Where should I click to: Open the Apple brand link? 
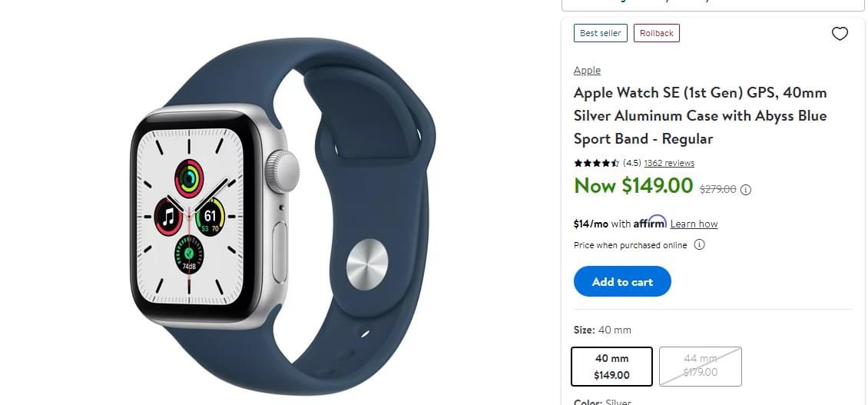point(587,71)
